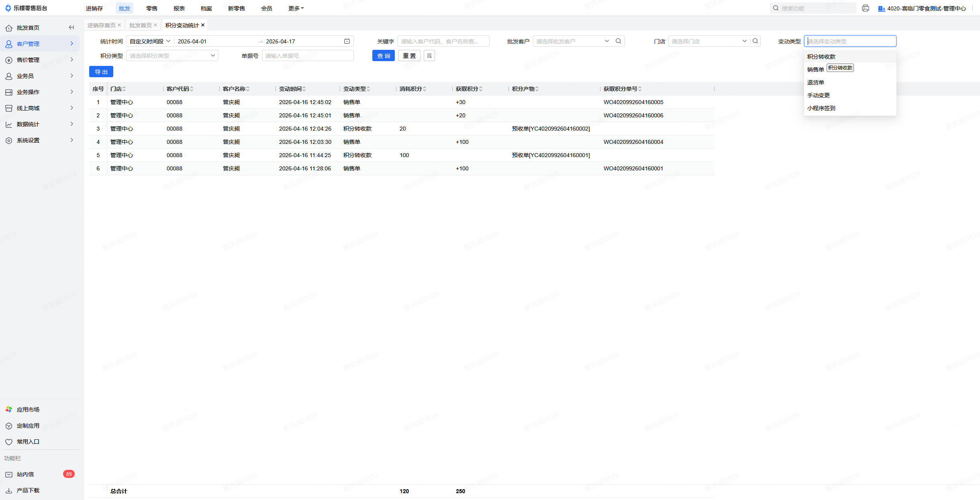Sort table by 客户代码 column
980x500 pixels.
pyautogui.click(x=192, y=89)
